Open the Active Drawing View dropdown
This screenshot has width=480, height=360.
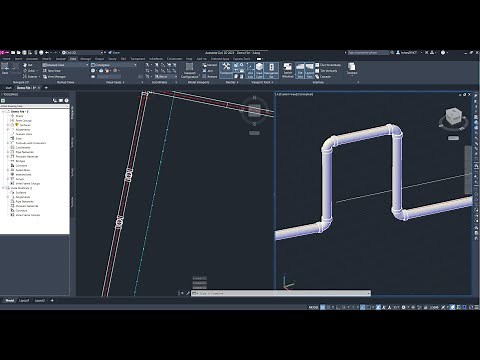point(35,106)
